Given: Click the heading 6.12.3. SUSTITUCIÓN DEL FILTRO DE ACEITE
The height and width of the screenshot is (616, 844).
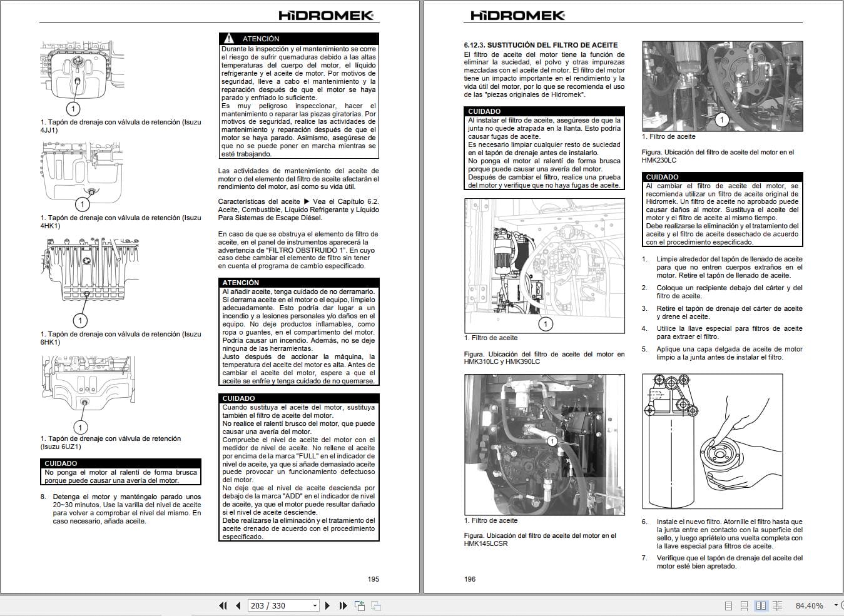Looking at the screenshot, I should click(541, 45).
